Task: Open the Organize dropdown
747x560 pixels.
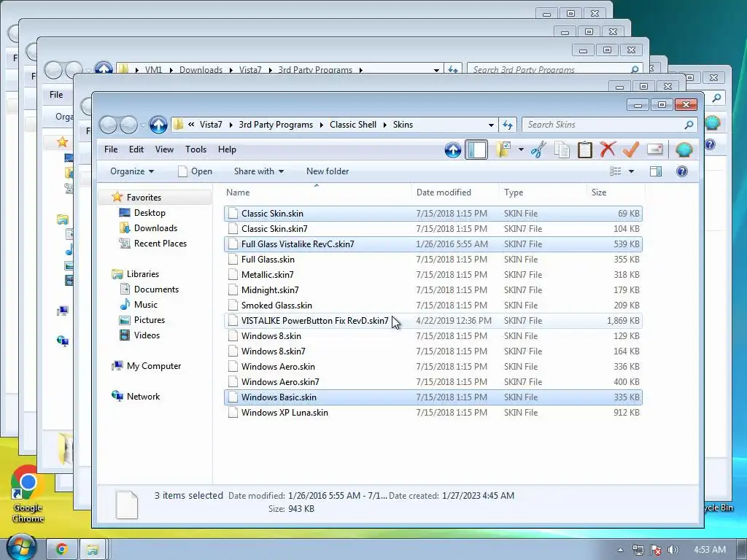Action: (x=132, y=171)
